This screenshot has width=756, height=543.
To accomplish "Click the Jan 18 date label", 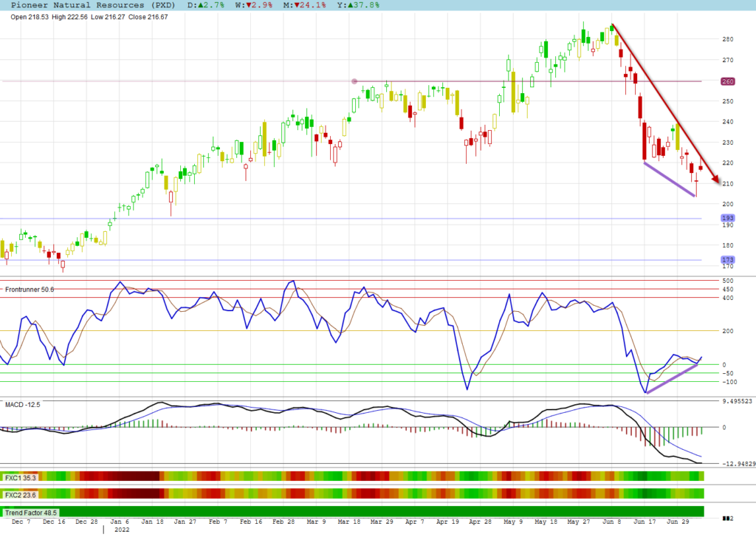I will [152, 522].
